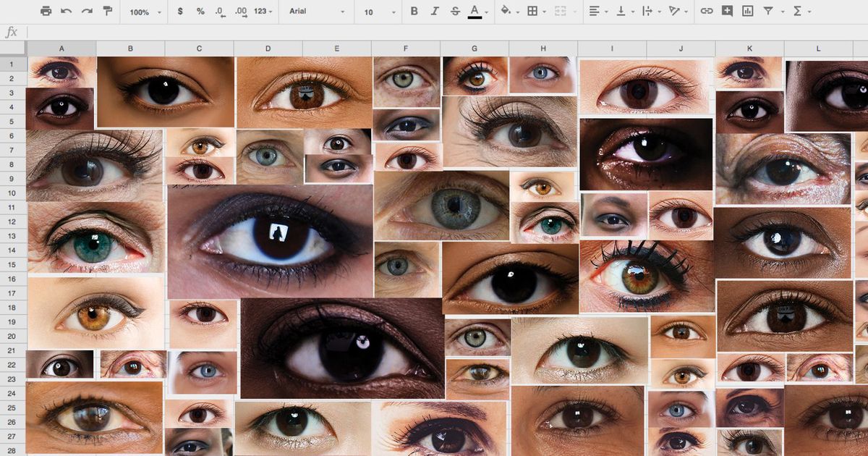
Task: Insert a comment
Action: point(727,12)
